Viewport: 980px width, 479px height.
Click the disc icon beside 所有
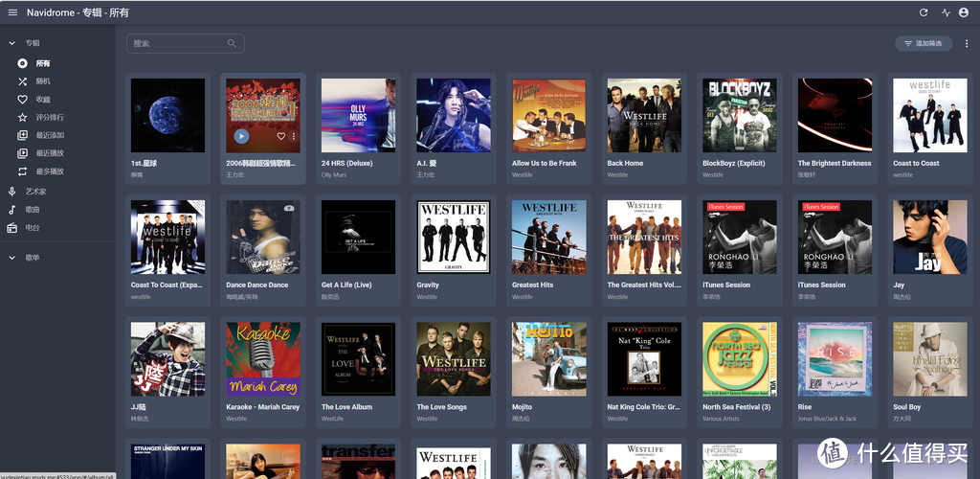pyautogui.click(x=23, y=63)
